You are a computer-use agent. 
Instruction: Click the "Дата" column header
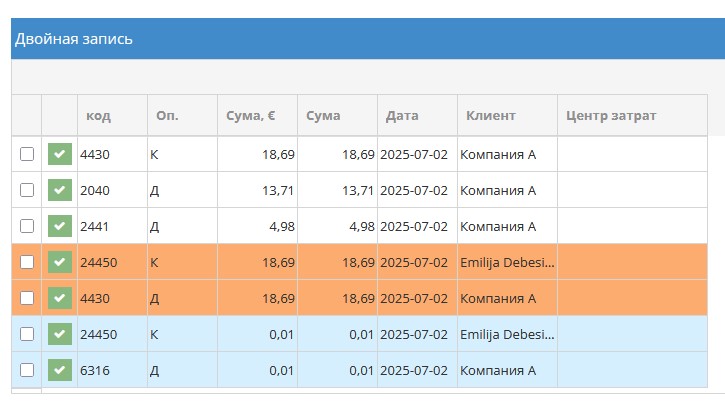point(402,116)
